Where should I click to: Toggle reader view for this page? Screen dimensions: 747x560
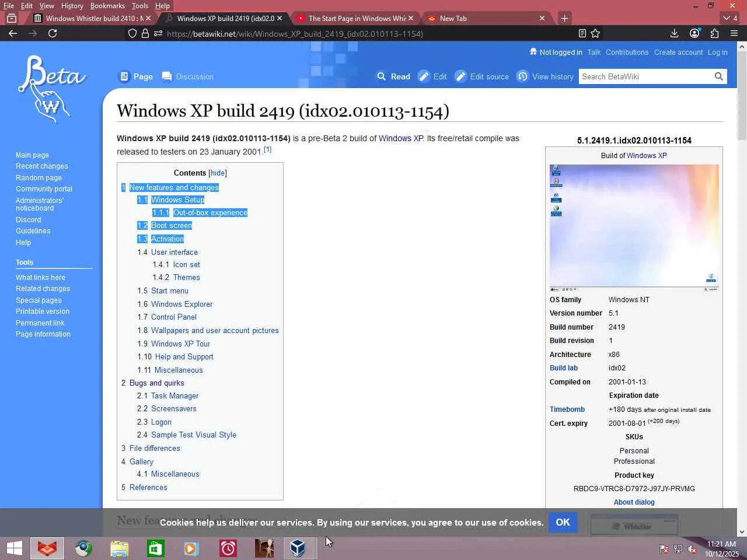582,33
